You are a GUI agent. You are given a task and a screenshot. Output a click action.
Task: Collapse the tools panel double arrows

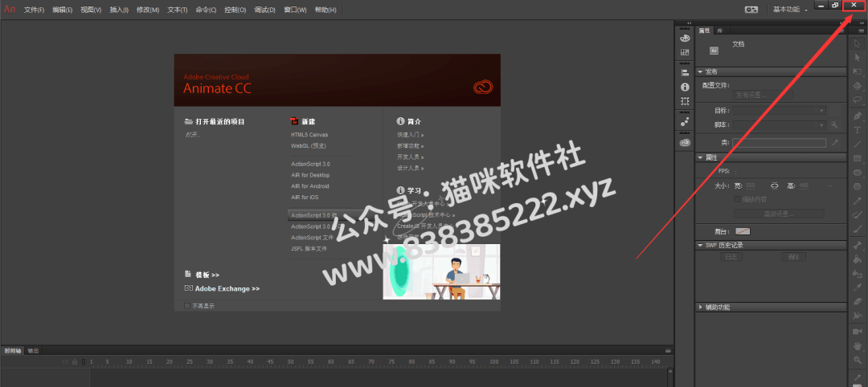[x=862, y=22]
